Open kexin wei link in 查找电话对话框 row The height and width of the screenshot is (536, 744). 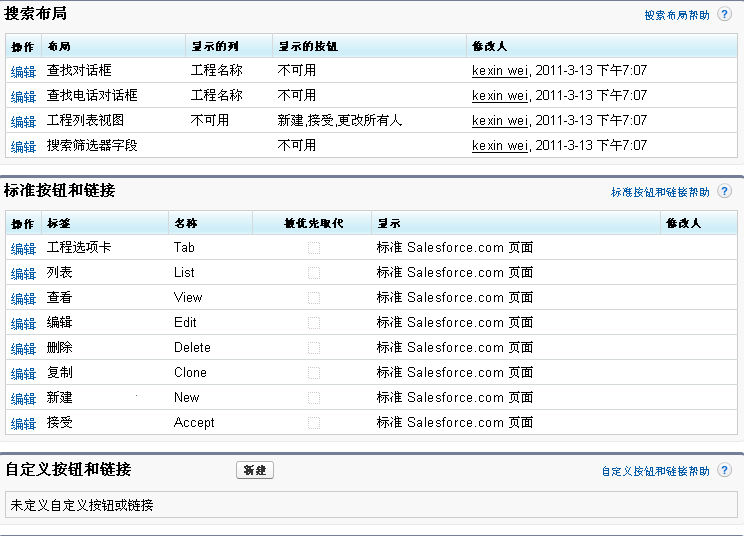coord(500,96)
